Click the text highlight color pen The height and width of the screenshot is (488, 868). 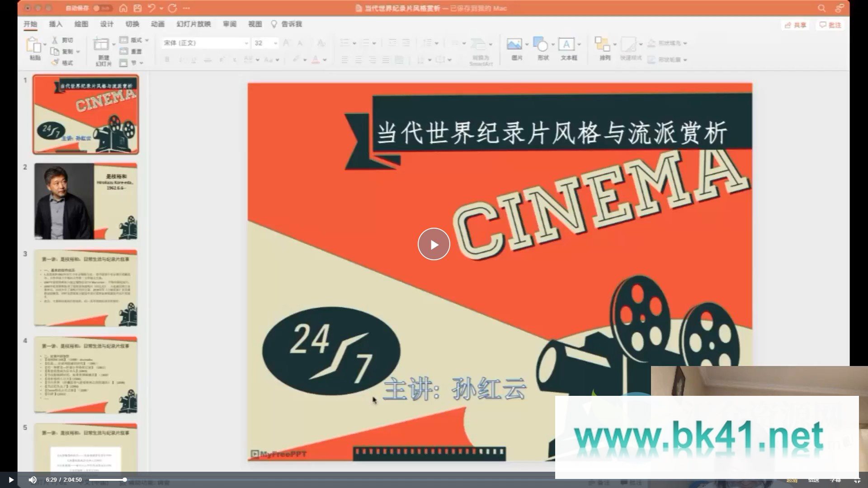point(296,60)
